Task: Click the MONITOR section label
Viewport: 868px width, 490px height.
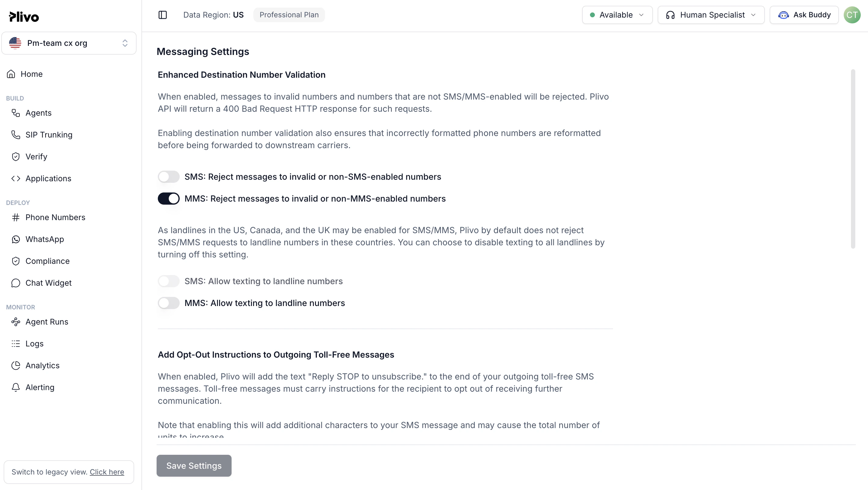Action: click(x=21, y=307)
